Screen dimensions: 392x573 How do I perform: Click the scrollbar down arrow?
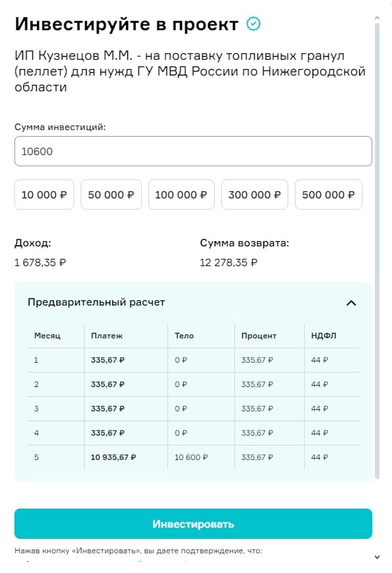[377, 557]
